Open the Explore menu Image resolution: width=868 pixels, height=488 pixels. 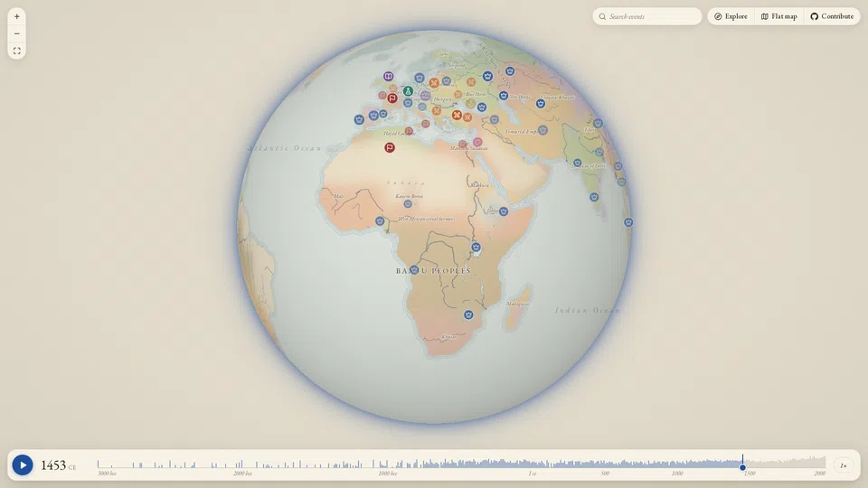[x=731, y=16]
